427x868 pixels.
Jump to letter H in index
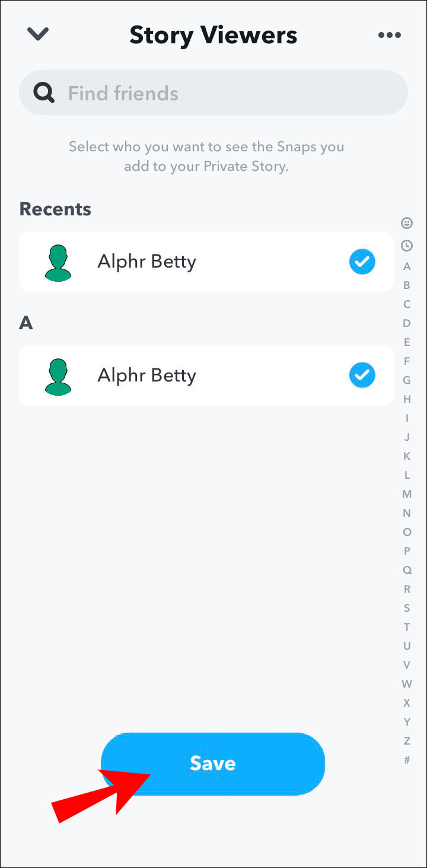407,399
